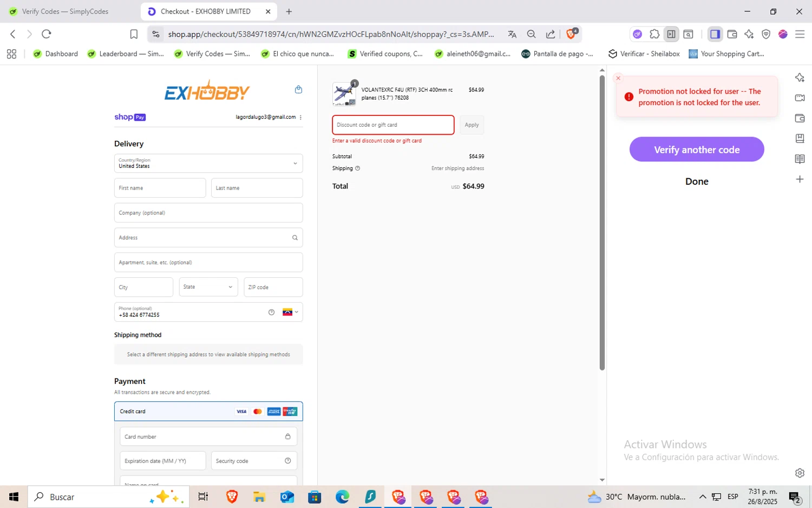Reload the checkout page
Viewport: 812px width, 508px height.
coord(47,34)
